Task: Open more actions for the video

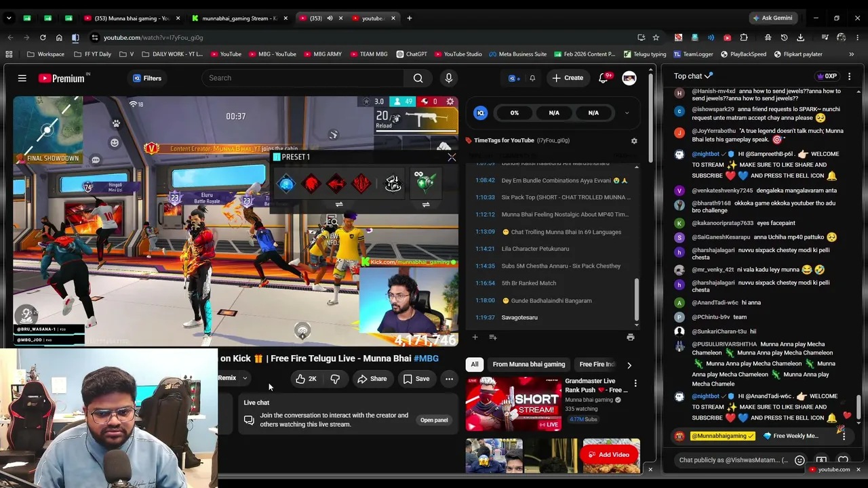Action: click(449, 379)
